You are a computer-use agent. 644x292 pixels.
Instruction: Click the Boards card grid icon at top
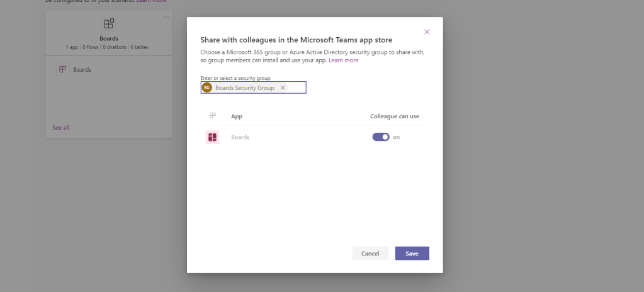pyautogui.click(x=109, y=24)
